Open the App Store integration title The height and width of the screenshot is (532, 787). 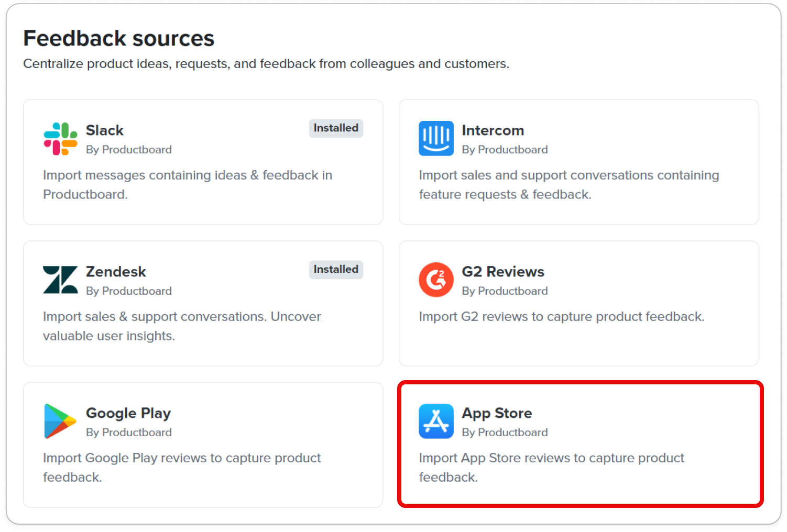click(497, 414)
